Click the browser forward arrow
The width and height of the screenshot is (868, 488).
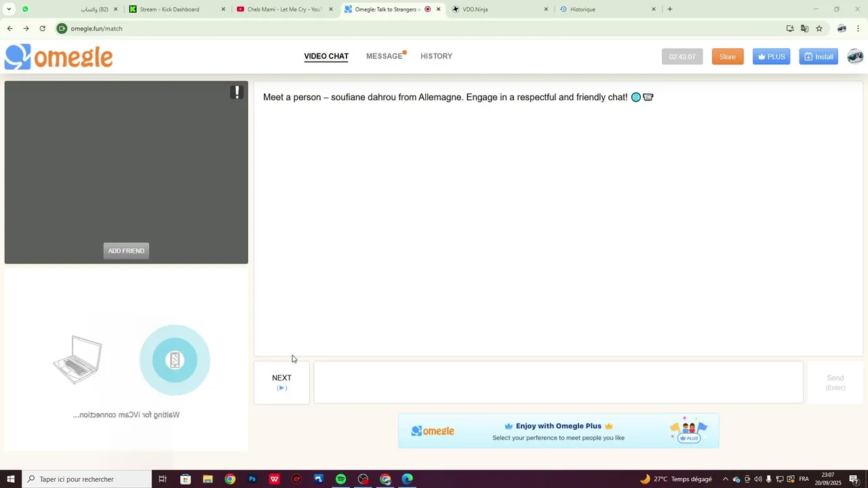[x=26, y=28]
